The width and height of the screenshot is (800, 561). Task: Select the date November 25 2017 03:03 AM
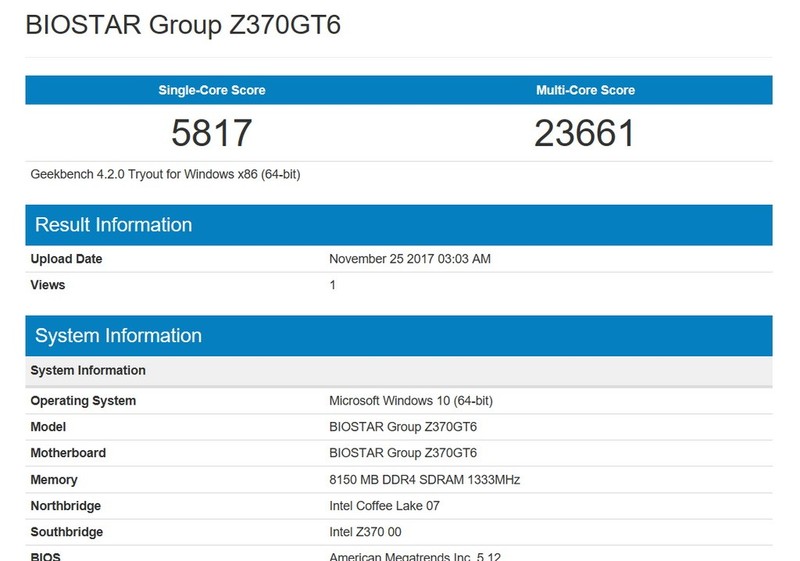click(x=410, y=259)
